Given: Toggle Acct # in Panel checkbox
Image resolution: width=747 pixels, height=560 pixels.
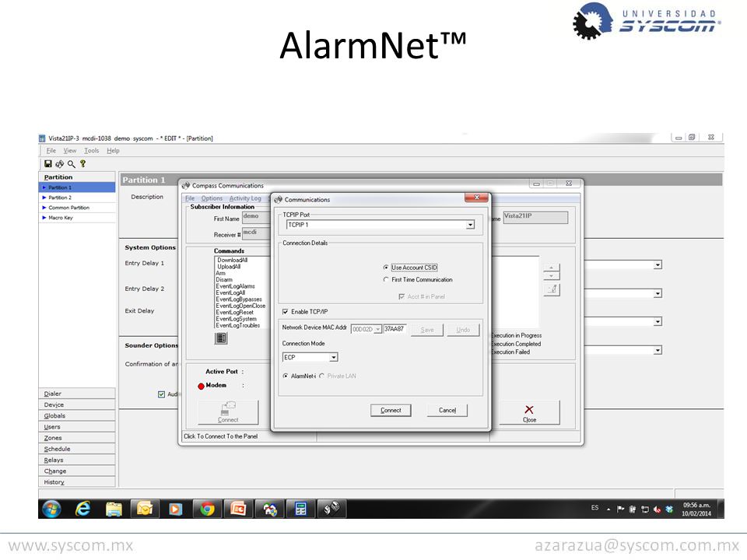Looking at the screenshot, I should coord(402,296).
